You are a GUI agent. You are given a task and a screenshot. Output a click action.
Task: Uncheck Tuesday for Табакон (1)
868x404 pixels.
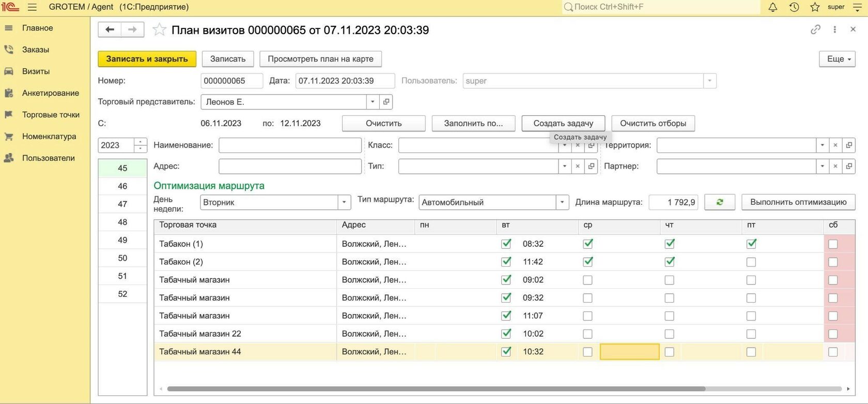click(506, 244)
